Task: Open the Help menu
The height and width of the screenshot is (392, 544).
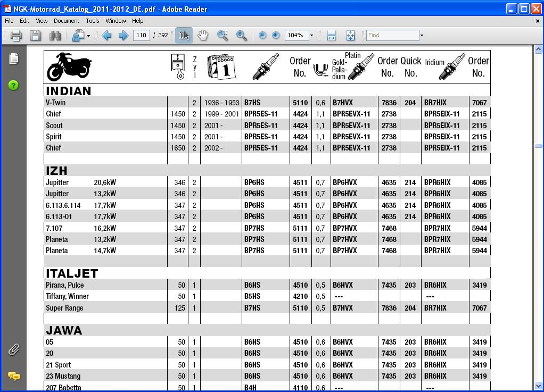Action: 137,21
